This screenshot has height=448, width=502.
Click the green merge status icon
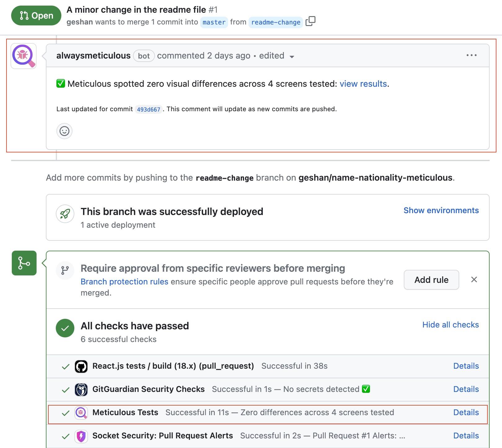(x=24, y=263)
